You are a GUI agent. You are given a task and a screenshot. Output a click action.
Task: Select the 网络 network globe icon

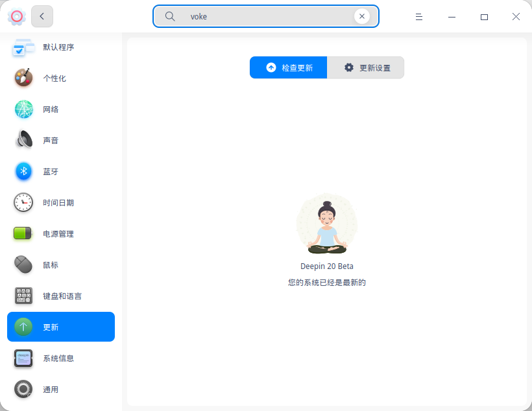(x=23, y=109)
